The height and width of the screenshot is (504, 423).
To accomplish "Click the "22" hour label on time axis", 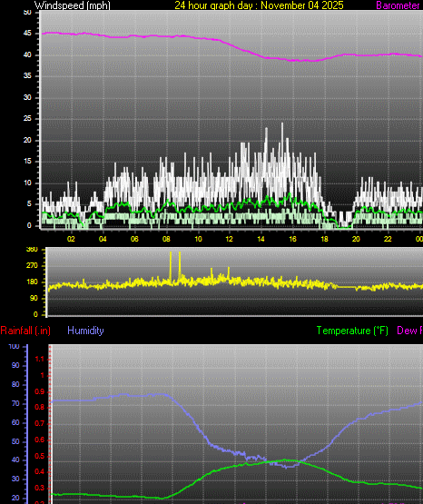I will pos(388,239).
